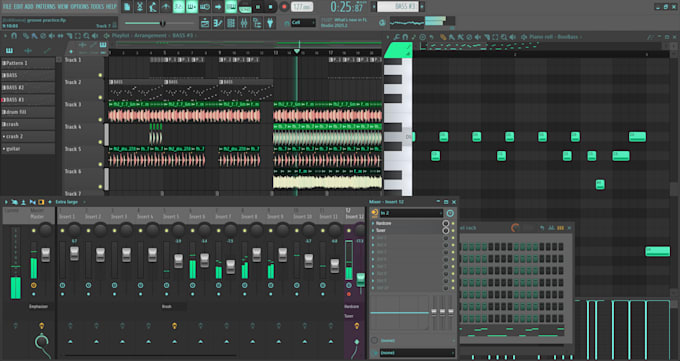
Task: Open the OPTIONS menu
Action: [79, 7]
